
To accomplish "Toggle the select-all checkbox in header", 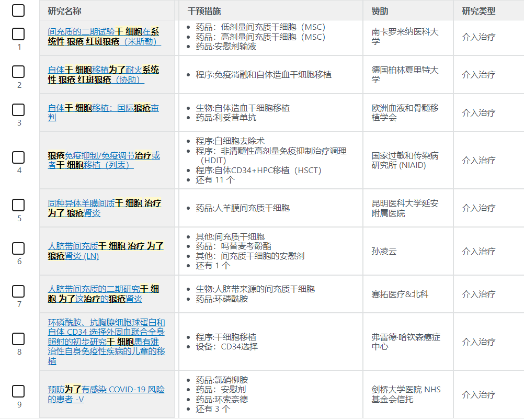I will [18, 10].
